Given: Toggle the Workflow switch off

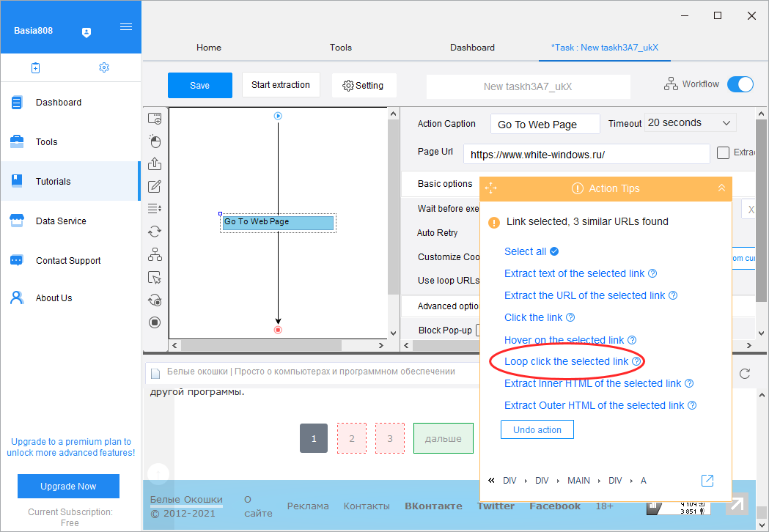Looking at the screenshot, I should [x=740, y=84].
